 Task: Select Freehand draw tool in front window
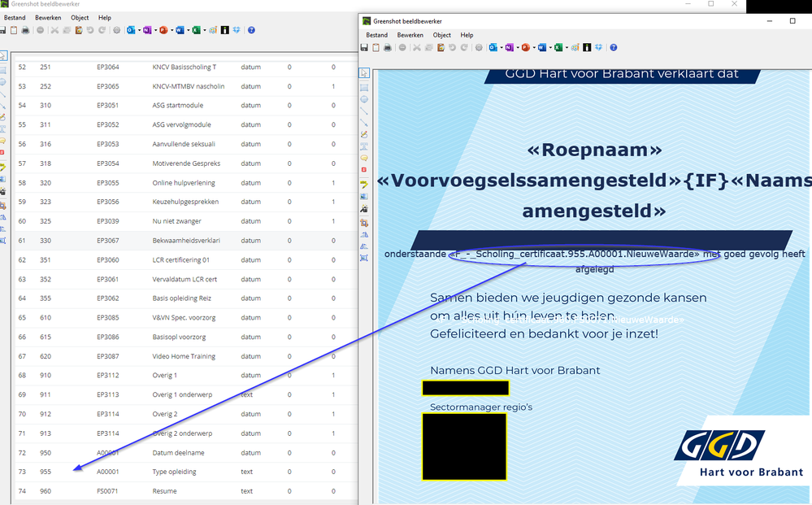click(x=364, y=134)
